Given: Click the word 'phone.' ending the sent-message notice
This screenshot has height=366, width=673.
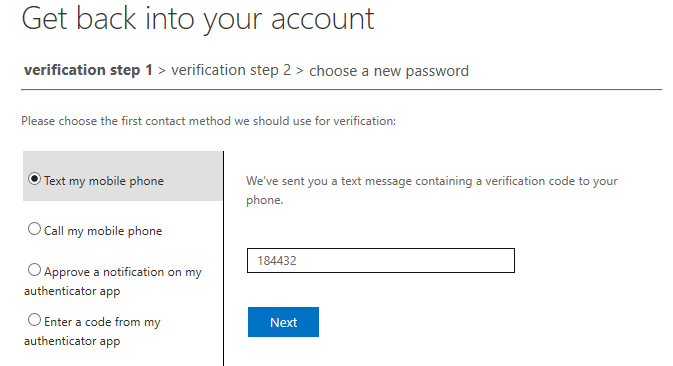Looking at the screenshot, I should click(264, 200).
